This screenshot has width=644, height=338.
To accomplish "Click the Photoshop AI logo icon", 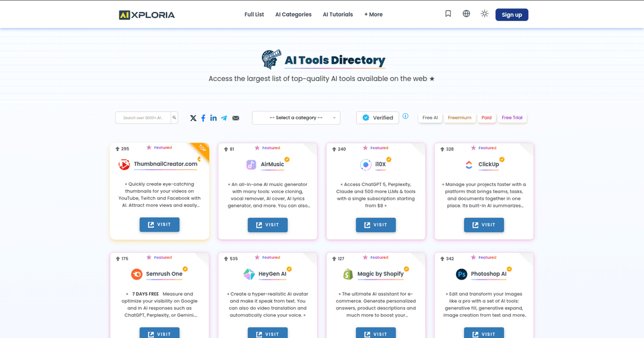I will pyautogui.click(x=462, y=274).
